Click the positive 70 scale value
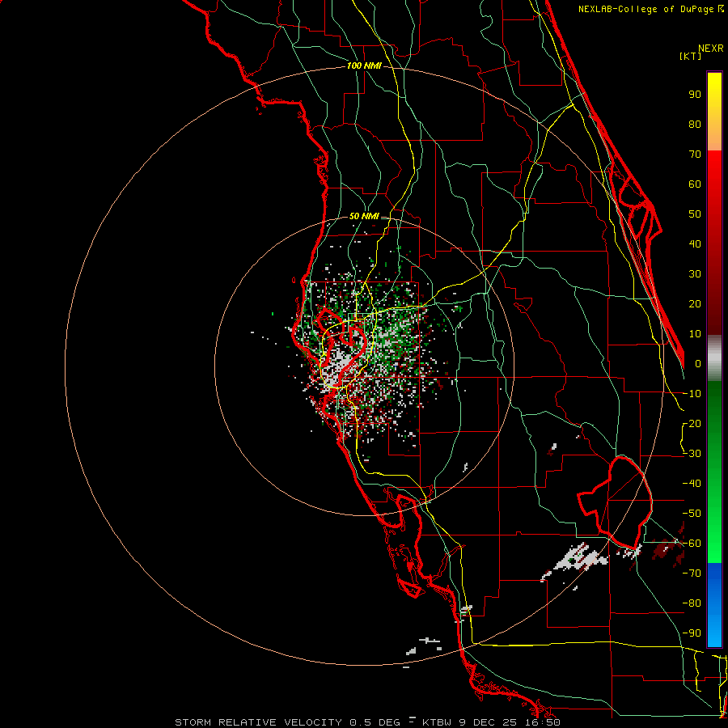The width and height of the screenshot is (728, 728). pyautogui.click(x=695, y=154)
